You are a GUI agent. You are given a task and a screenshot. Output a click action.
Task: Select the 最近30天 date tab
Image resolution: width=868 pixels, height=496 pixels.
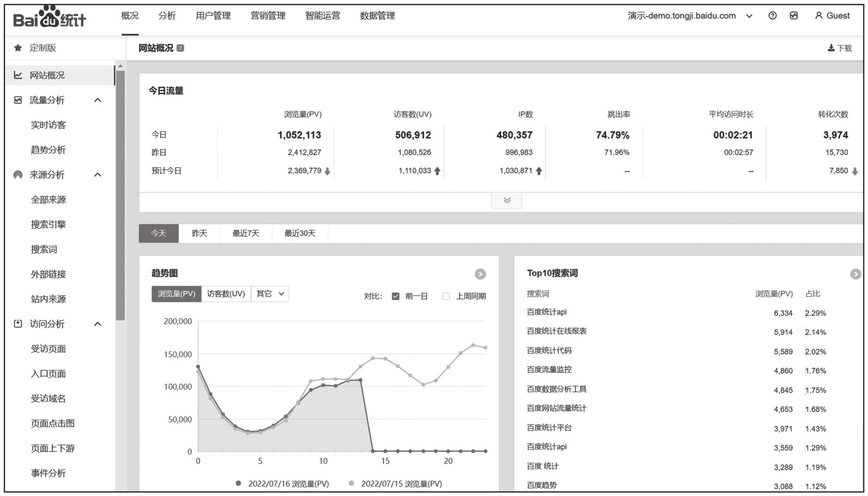300,233
